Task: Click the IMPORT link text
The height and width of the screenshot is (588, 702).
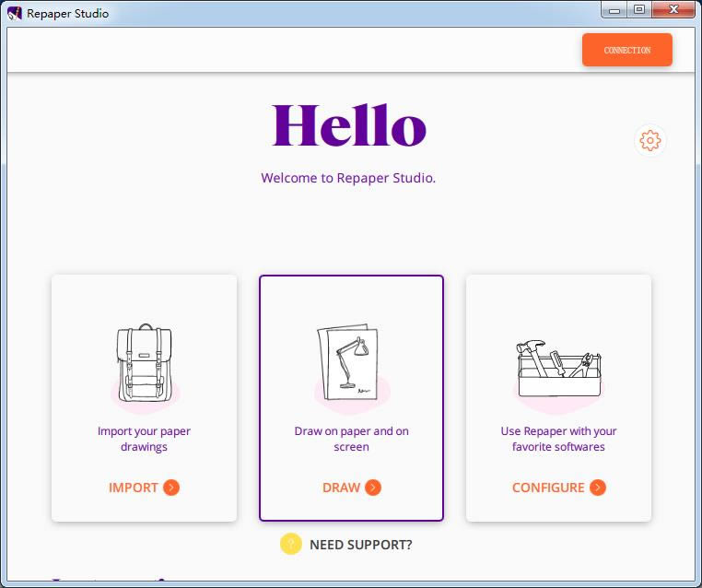Action: click(134, 488)
